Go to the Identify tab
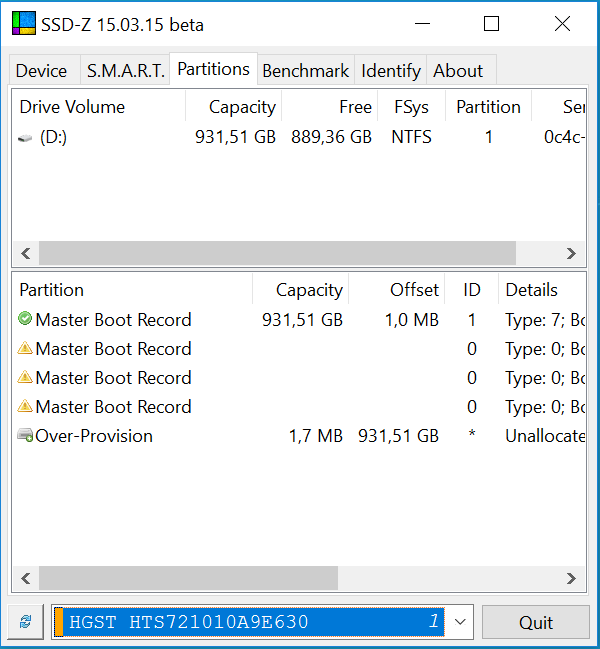Viewport: 600px width, 649px height. click(391, 70)
